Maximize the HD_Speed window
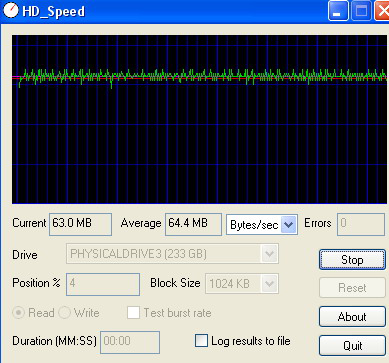389x363 pixels. coord(361,11)
